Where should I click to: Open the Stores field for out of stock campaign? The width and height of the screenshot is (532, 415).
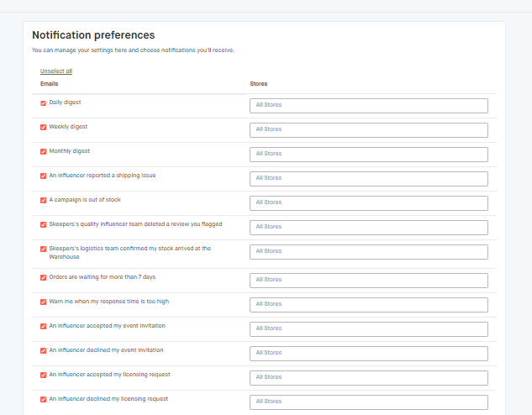pyautogui.click(x=368, y=203)
